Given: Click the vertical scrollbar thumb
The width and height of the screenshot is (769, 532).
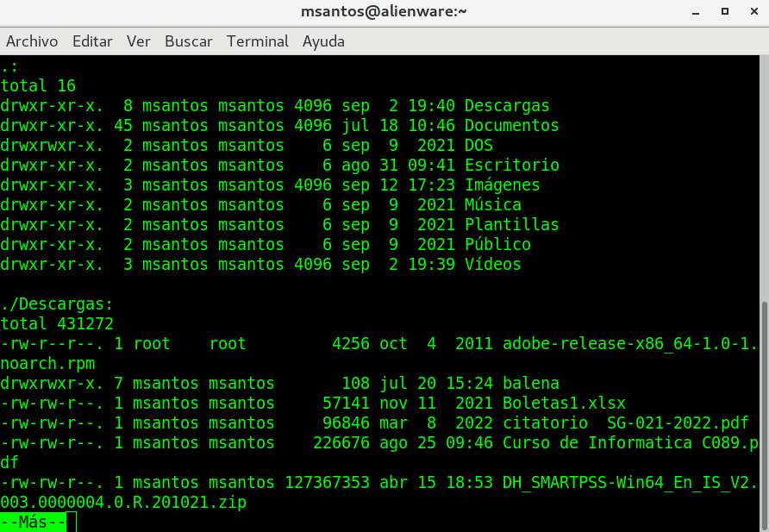Looking at the screenshot, I should 764,414.
